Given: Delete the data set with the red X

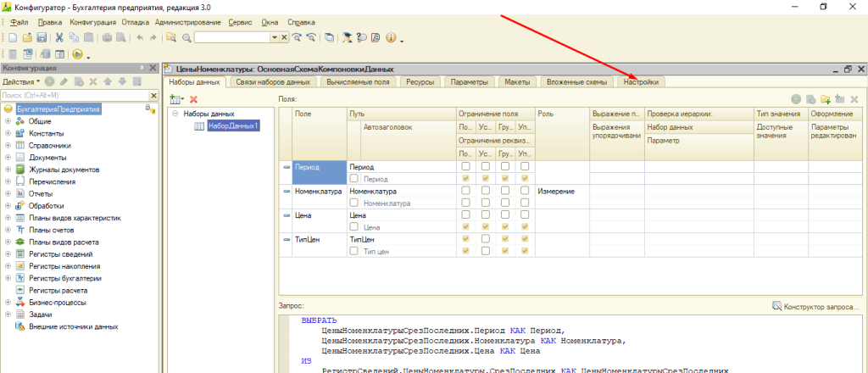Looking at the screenshot, I should [x=193, y=100].
